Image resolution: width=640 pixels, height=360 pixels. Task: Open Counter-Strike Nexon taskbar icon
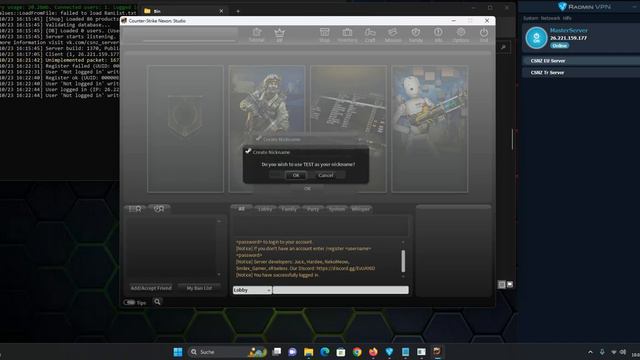[x=437, y=351]
